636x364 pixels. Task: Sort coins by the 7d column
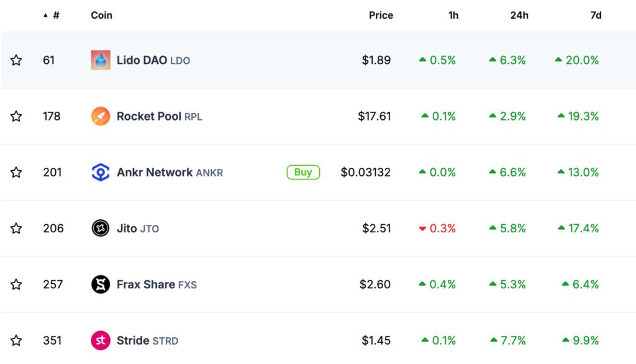click(x=596, y=15)
